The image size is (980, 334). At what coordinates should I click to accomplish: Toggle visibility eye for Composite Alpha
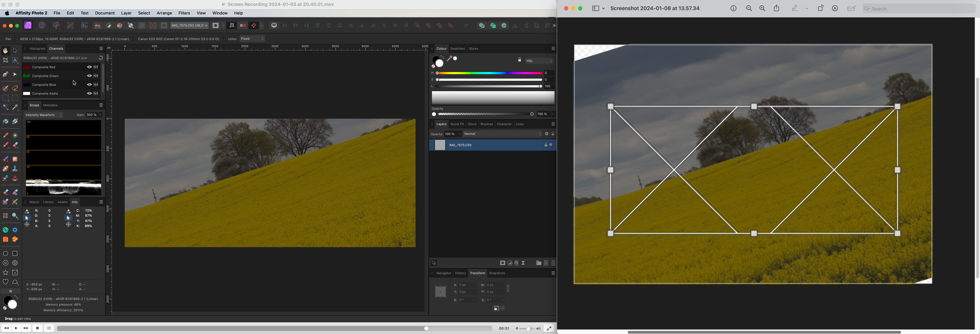coord(89,93)
